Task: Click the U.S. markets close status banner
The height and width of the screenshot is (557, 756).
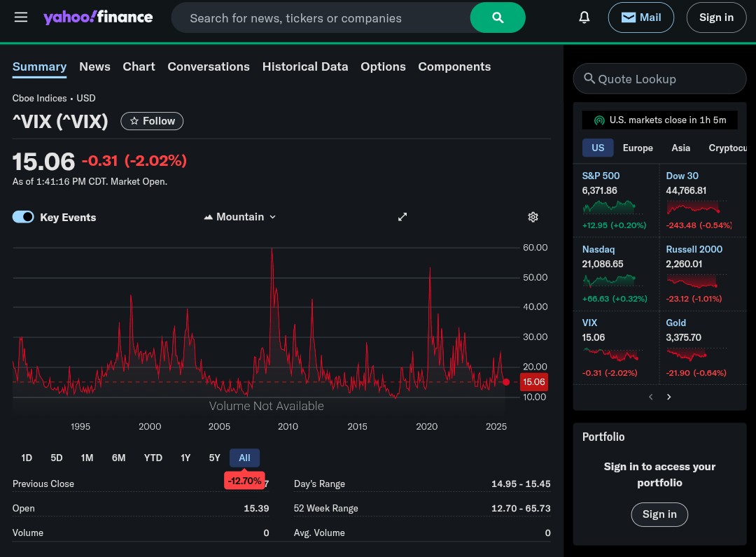Action: [x=659, y=120]
